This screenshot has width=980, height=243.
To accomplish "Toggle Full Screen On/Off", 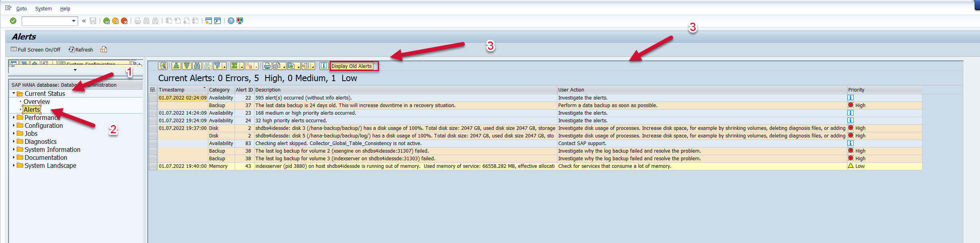I will tap(36, 50).
